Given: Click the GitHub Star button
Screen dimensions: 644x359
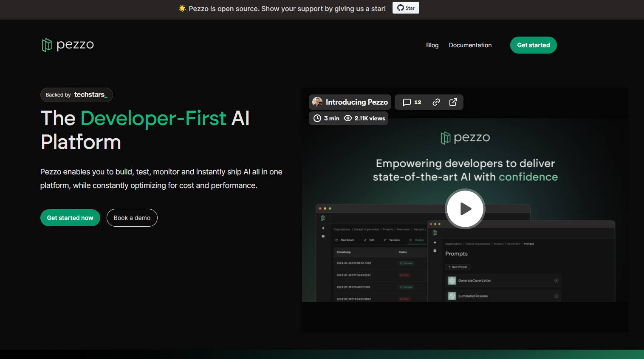Looking at the screenshot, I should [406, 8].
